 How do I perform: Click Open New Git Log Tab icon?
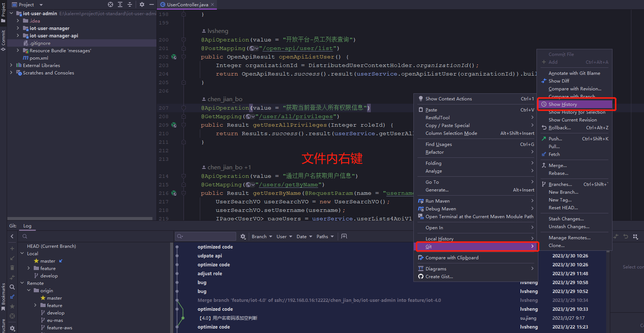coord(344,236)
